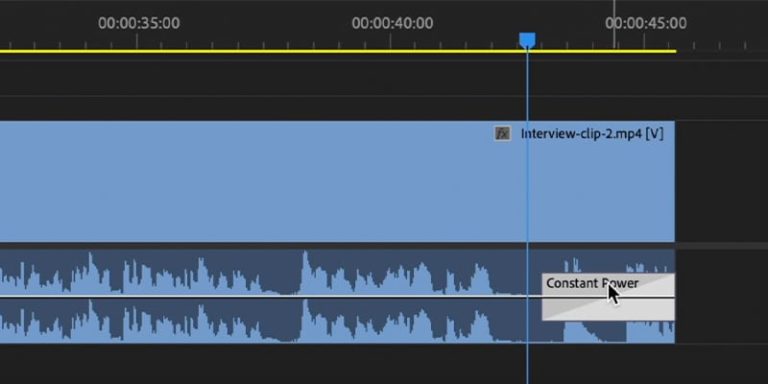Click the right edge of the video clip
The width and height of the screenshot is (768, 384).
pyautogui.click(x=674, y=181)
